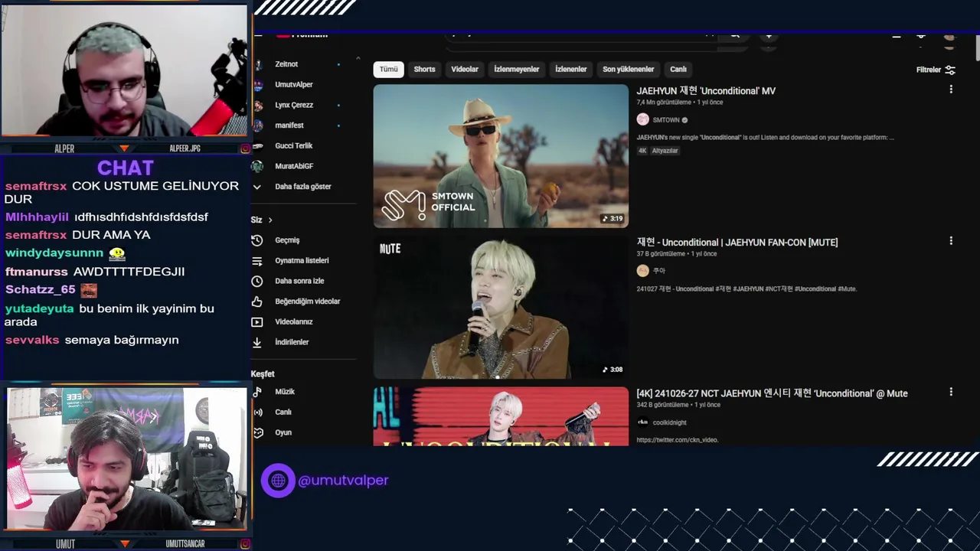Open the Geçmiş link in sidebar
Viewport: 980px width, 551px height.
click(x=287, y=240)
